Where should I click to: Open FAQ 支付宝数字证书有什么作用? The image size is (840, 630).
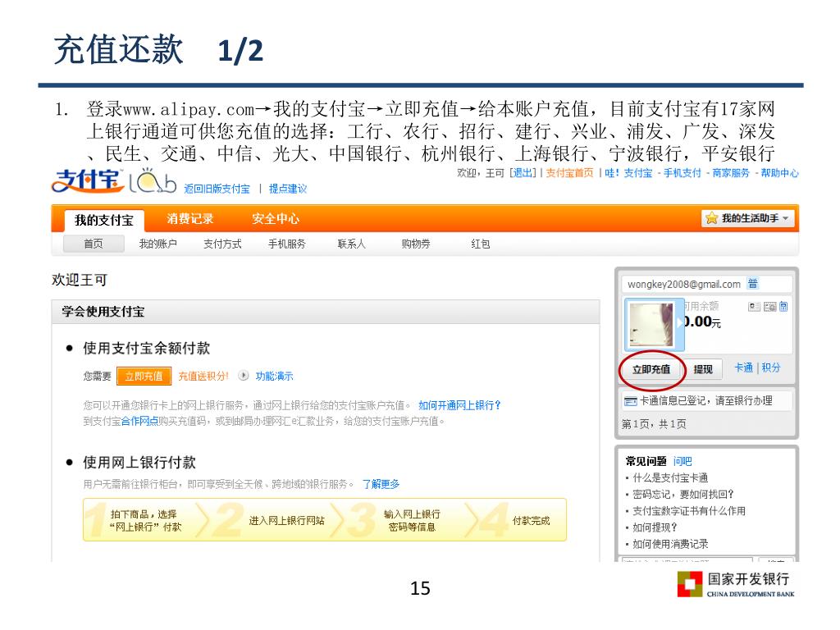tap(689, 510)
